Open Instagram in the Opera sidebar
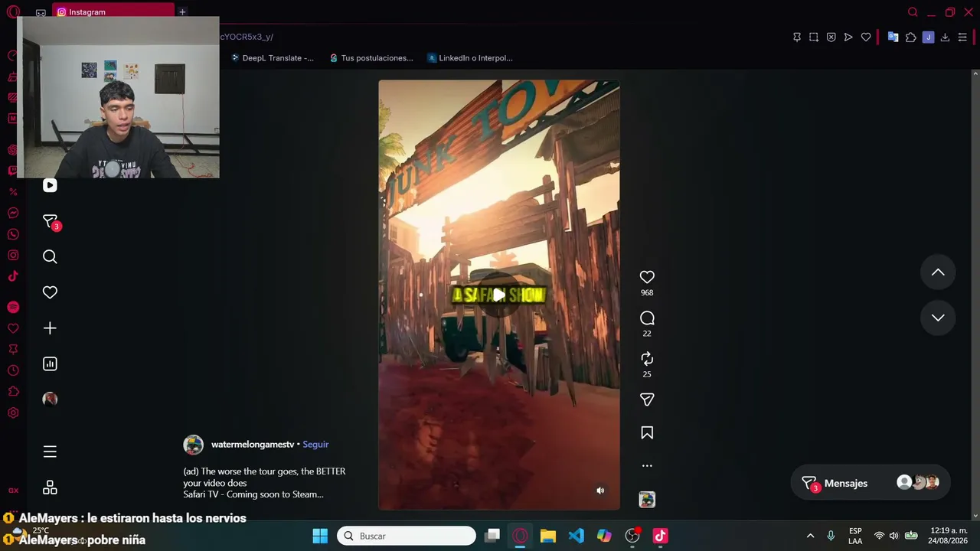 13,256
